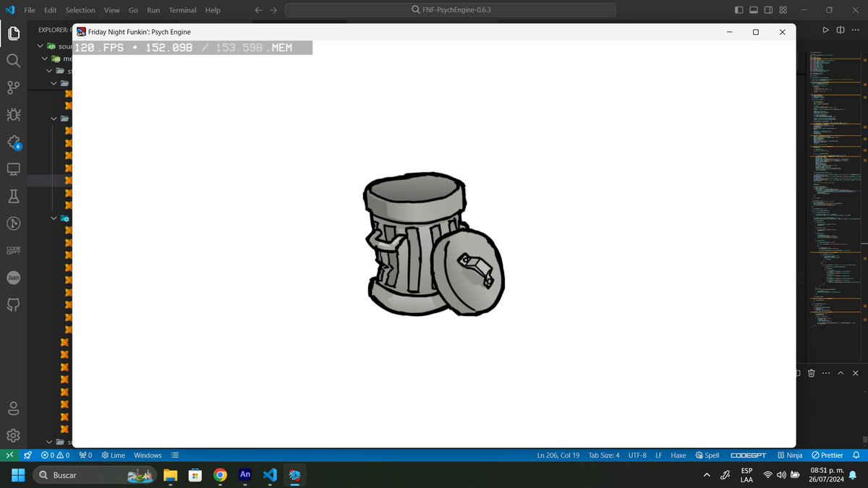The height and width of the screenshot is (488, 868).
Task: Click the ports indicator showing 0
Action: pyautogui.click(x=85, y=455)
